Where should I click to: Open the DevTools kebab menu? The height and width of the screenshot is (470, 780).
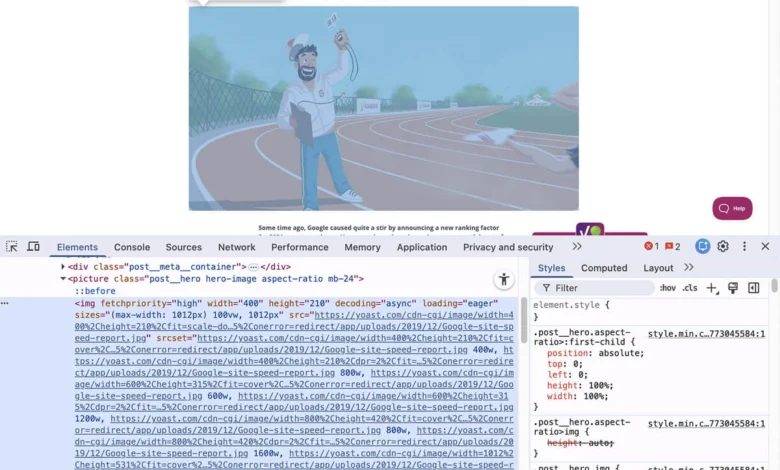pyautogui.click(x=744, y=246)
